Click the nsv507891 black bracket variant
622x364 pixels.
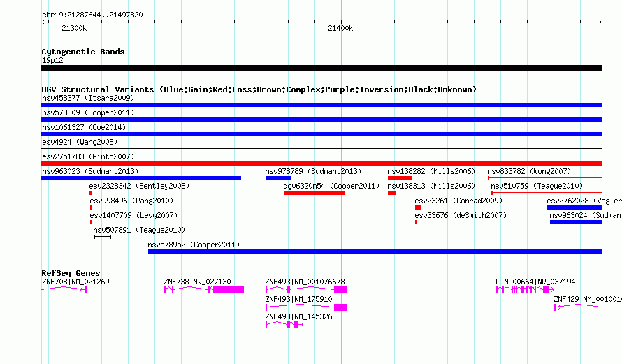click(x=102, y=237)
